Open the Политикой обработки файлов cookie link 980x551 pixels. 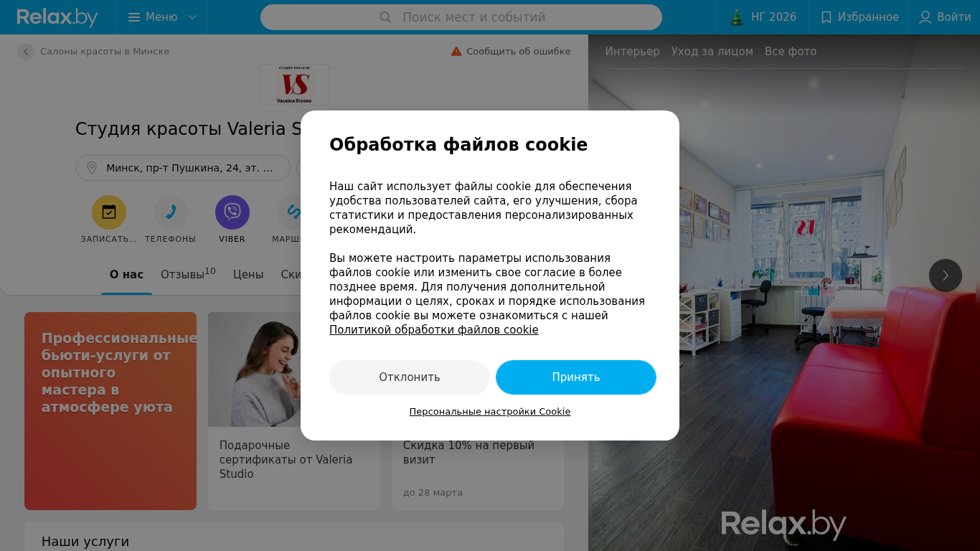point(434,330)
